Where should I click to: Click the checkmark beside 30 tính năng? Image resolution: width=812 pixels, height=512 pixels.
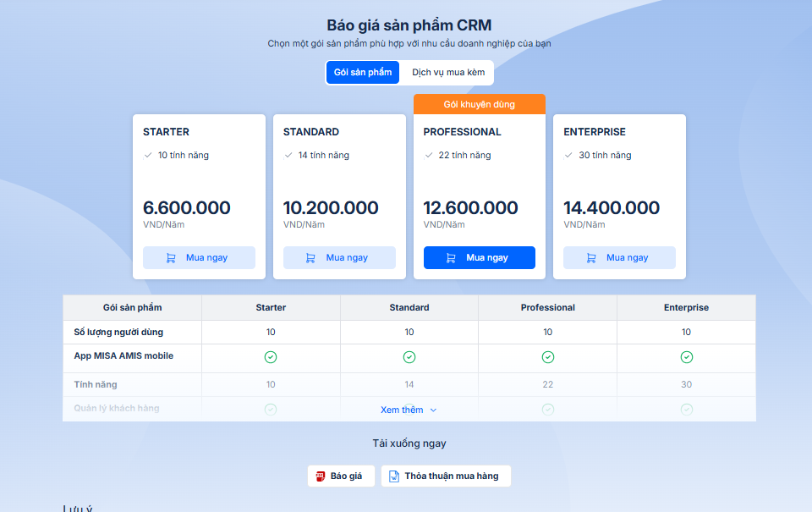pos(568,155)
